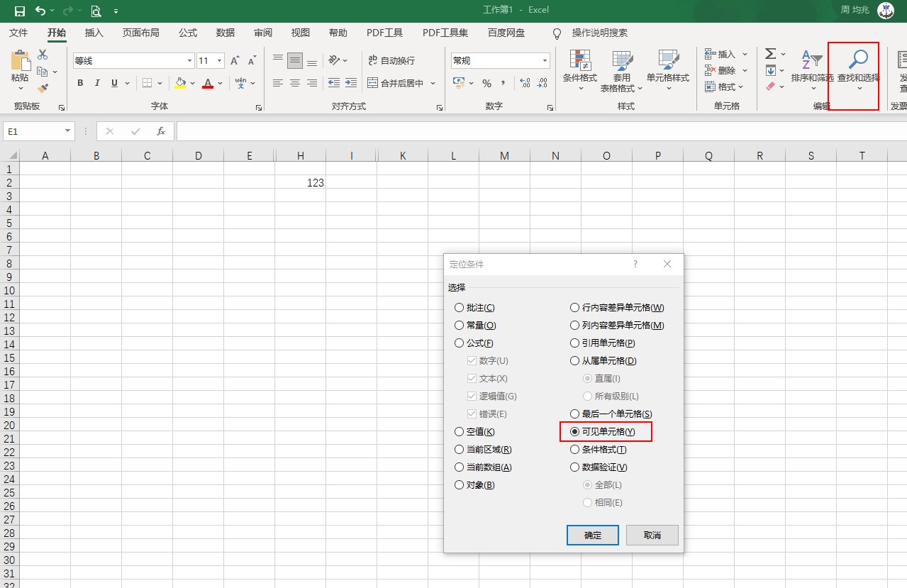Click the insert function fx icon
The height and width of the screenshot is (588, 907).
[x=161, y=131]
